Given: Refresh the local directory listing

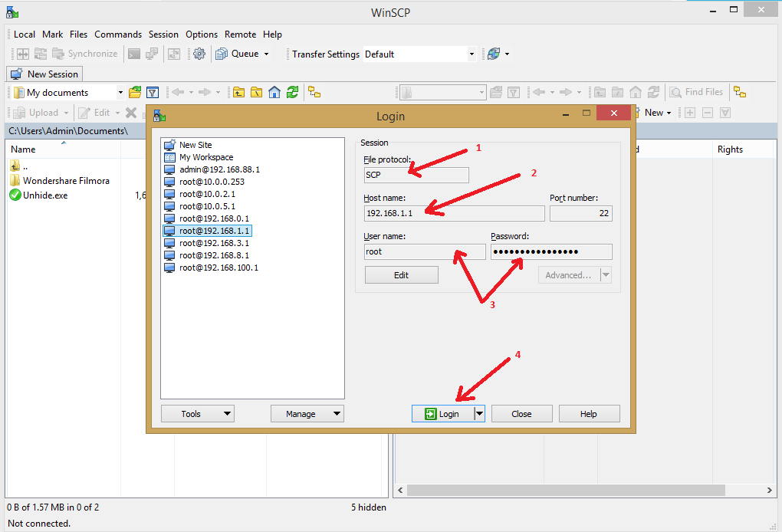Looking at the screenshot, I should pyautogui.click(x=292, y=92).
